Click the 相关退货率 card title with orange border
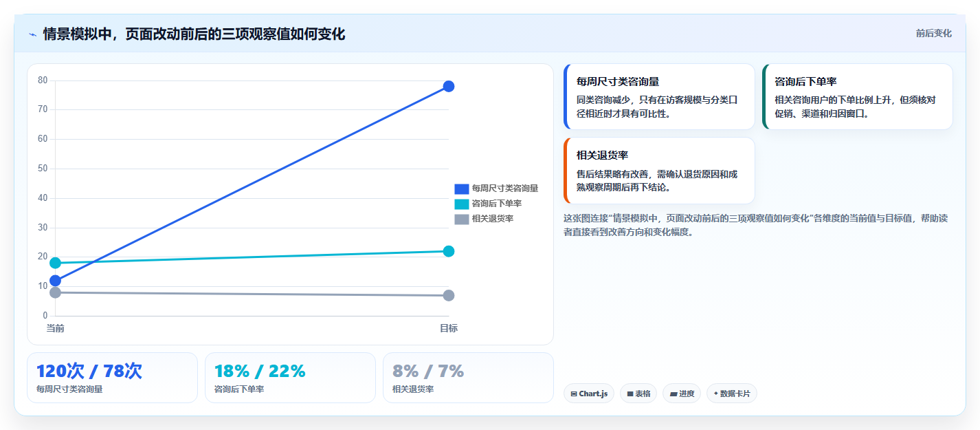 click(603, 155)
